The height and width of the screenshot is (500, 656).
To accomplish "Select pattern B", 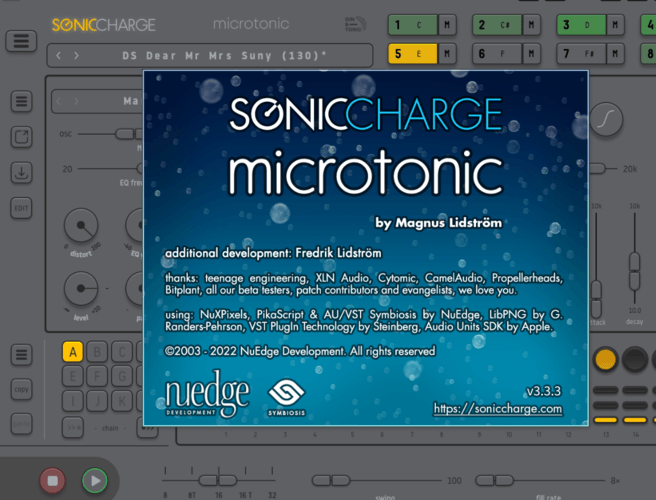I will pos(97,352).
